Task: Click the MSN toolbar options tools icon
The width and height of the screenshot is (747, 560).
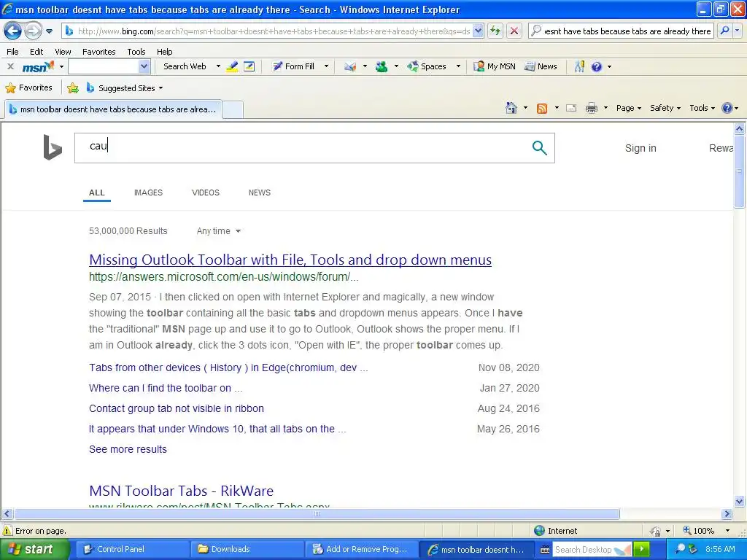Action: [579, 66]
